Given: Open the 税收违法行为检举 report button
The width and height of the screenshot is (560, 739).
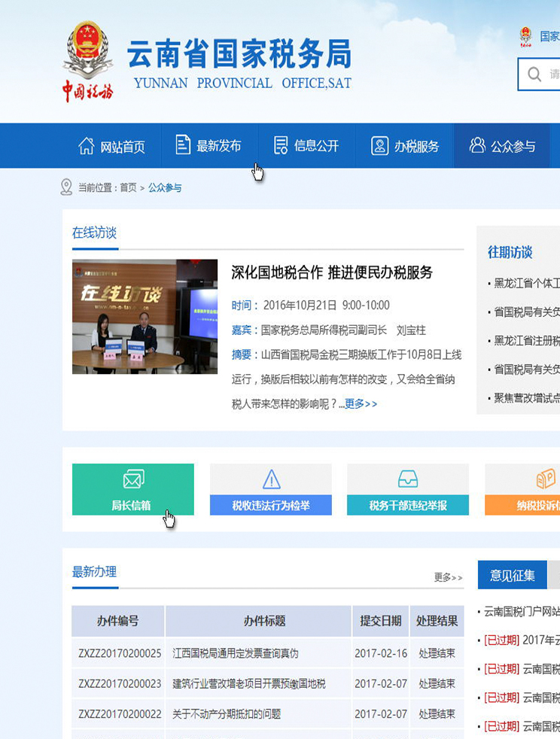Looking at the screenshot, I should pos(270,506).
